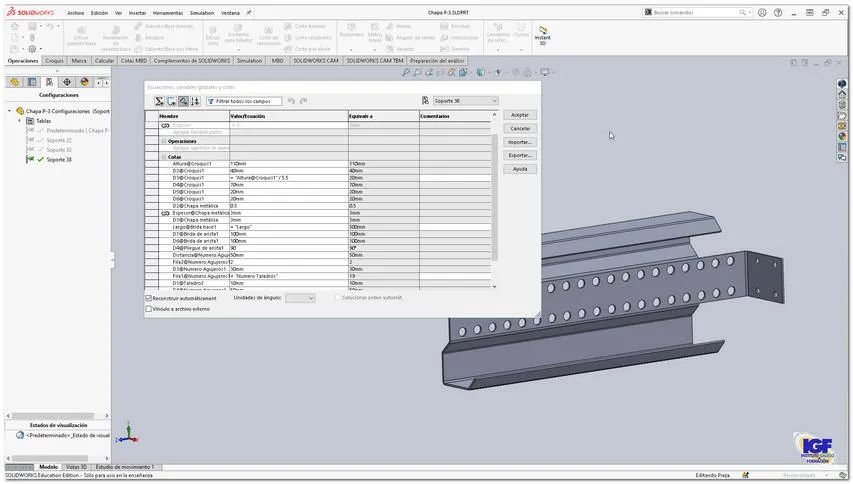Open the Soporte 38 configuration dropdown
This screenshot has width=853, height=484.
(465, 101)
